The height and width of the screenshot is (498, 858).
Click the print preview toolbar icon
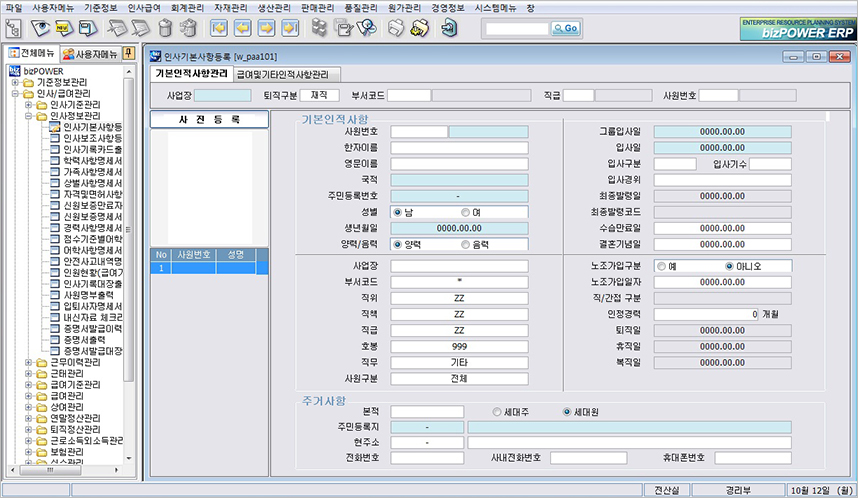point(420,28)
